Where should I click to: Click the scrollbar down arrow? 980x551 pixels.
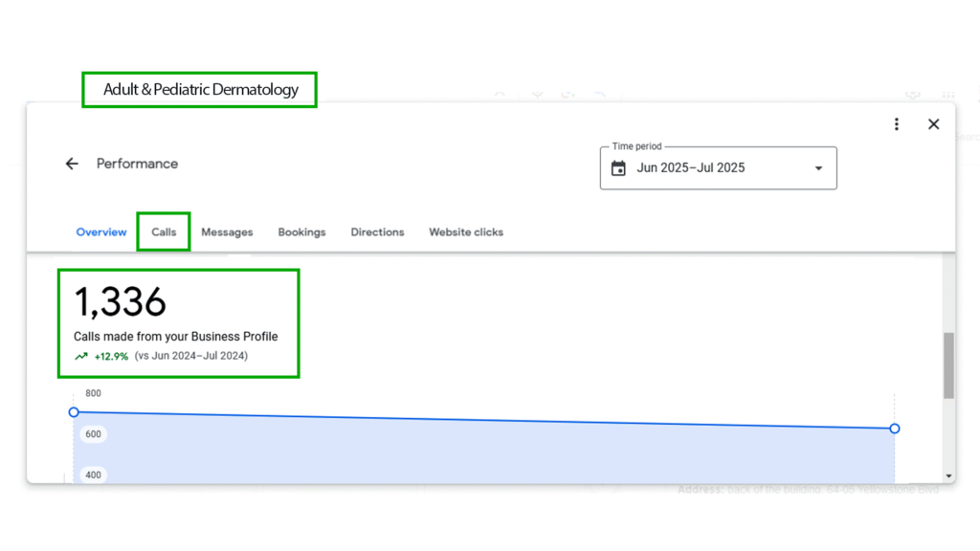948,475
